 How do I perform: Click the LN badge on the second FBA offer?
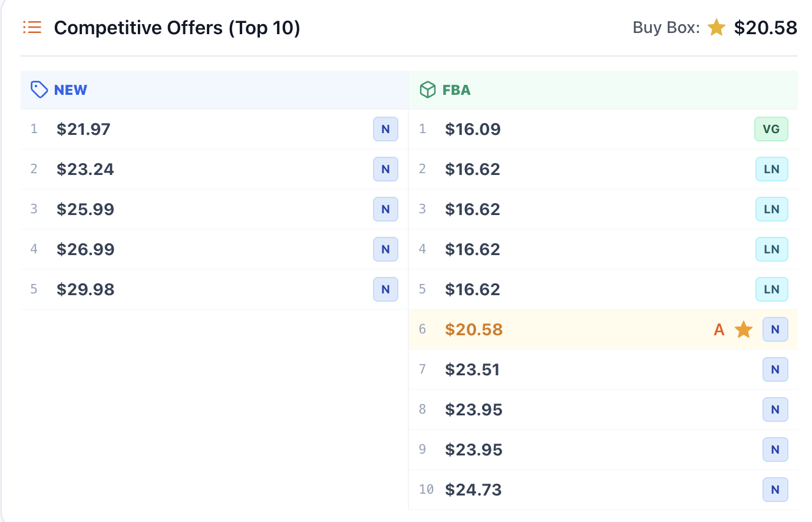point(772,169)
